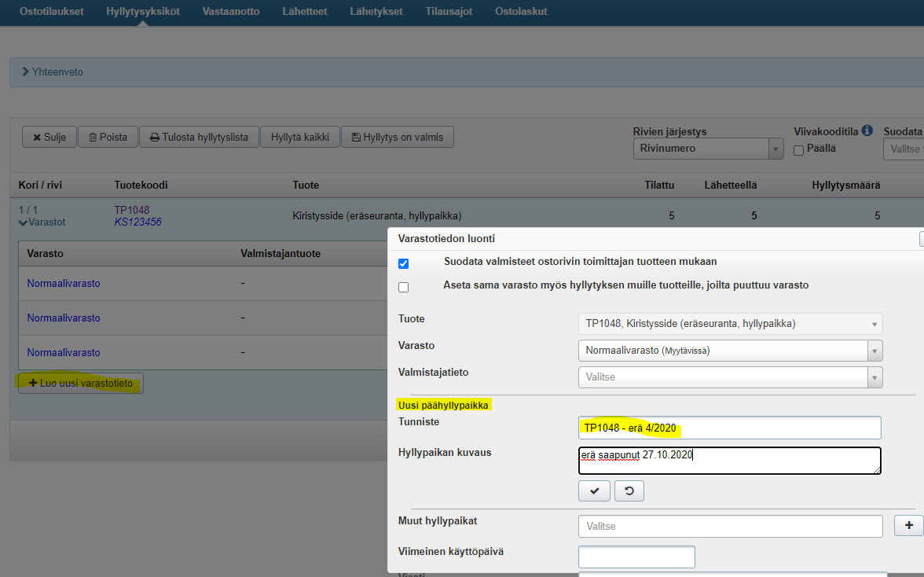Click Hyllytys on valmis save button
The width and height of the screenshot is (924, 577).
(398, 137)
